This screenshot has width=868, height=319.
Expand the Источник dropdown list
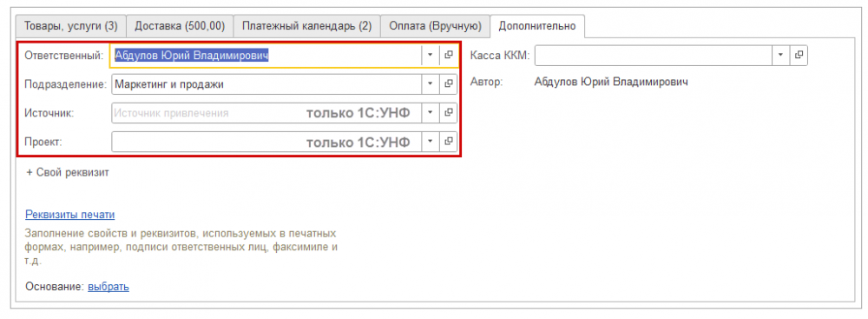click(x=431, y=113)
